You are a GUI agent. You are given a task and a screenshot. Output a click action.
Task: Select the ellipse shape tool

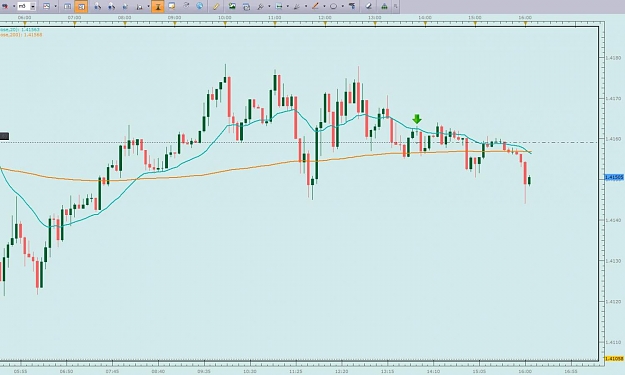(334, 6)
